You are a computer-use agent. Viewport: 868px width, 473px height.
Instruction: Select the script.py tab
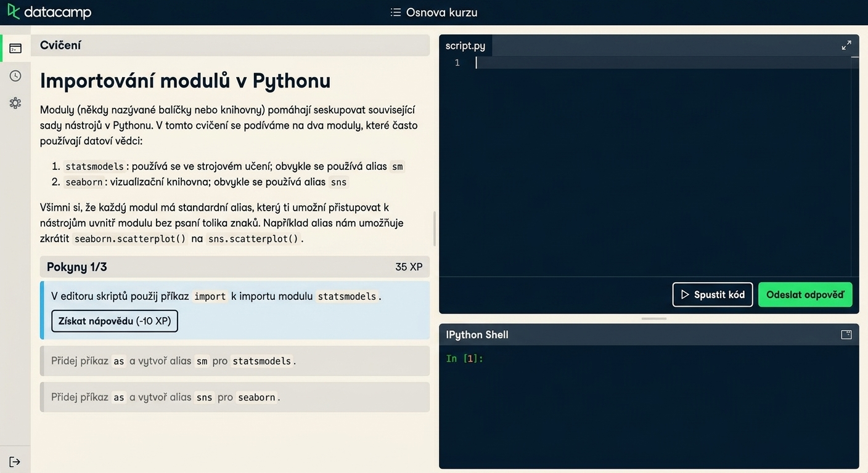tap(465, 46)
